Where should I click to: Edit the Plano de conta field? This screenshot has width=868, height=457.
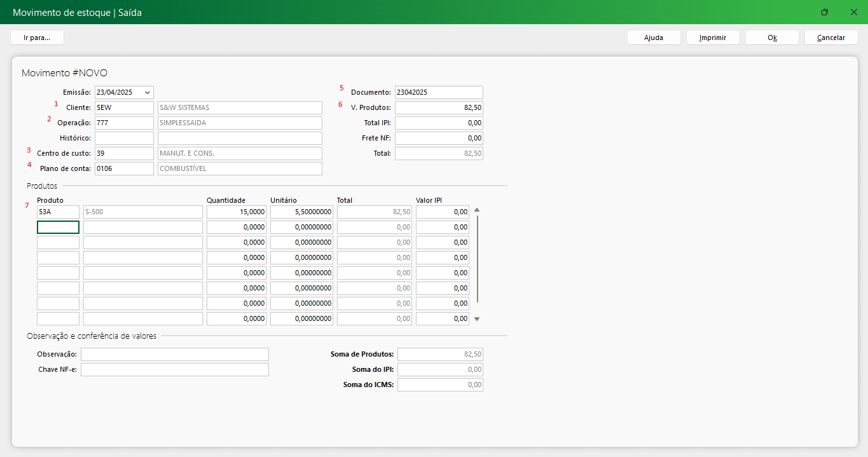click(x=124, y=168)
